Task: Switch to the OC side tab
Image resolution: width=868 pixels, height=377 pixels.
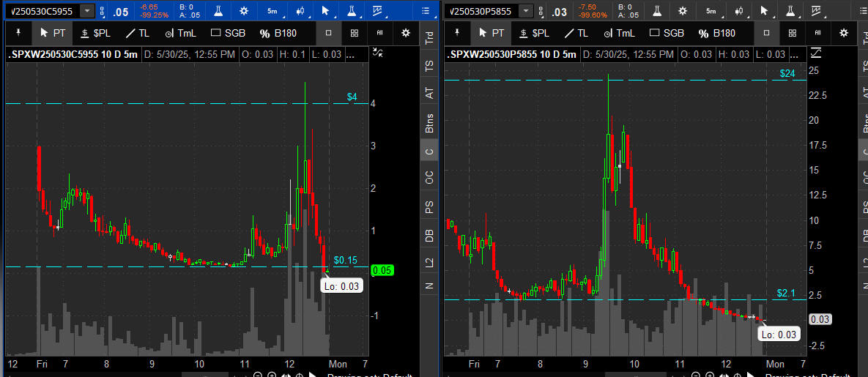Action: (429, 176)
